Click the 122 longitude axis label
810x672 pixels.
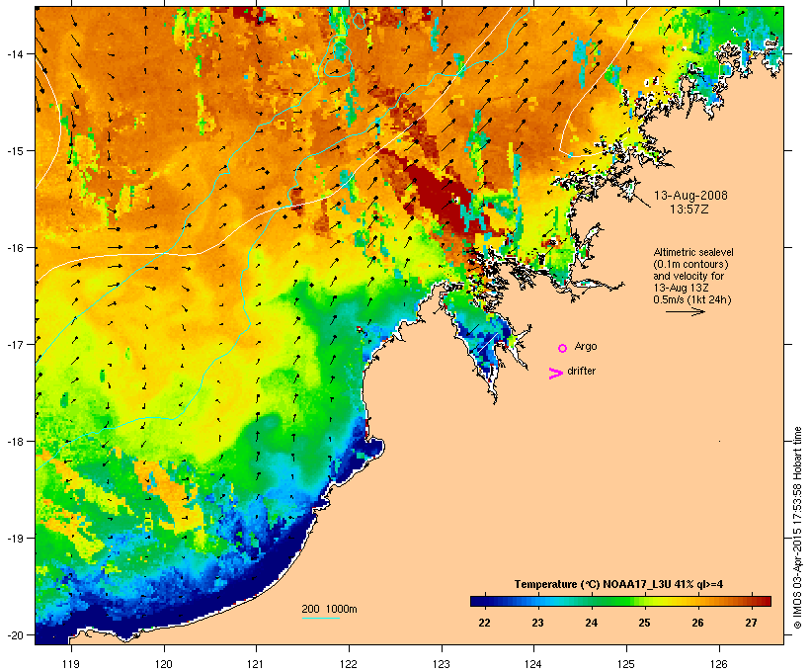pyautogui.click(x=349, y=664)
